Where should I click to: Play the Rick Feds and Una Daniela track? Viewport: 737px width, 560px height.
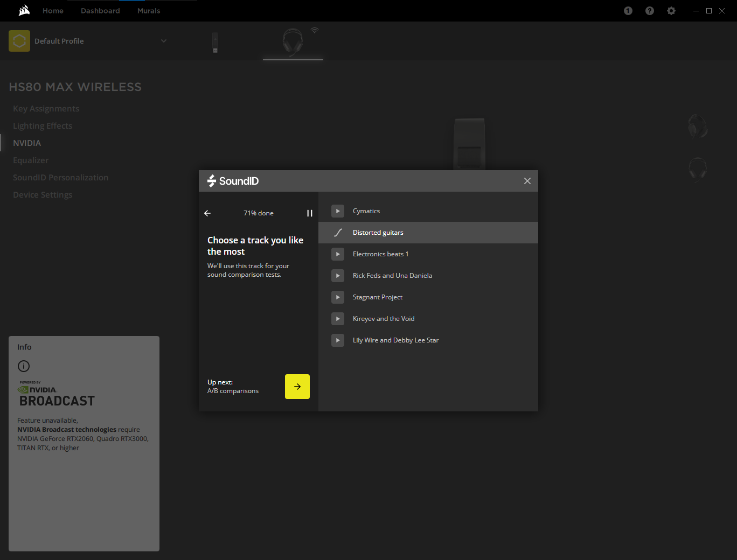pos(338,276)
